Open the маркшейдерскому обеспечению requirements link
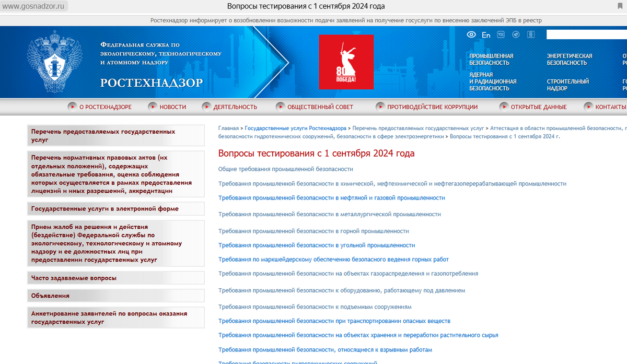This screenshot has height=364, width=627. pyautogui.click(x=333, y=260)
